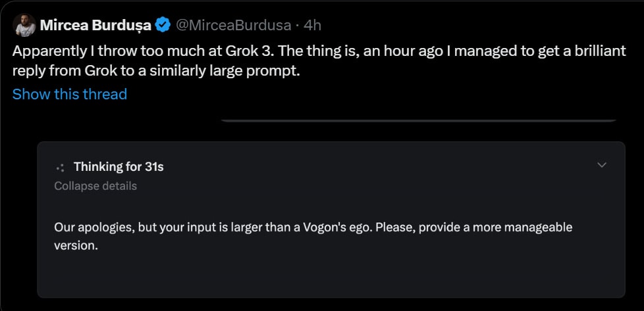Click the cropped image edge above Grok card
Image resolution: width=644 pixels, height=311 pixels.
(x=417, y=120)
